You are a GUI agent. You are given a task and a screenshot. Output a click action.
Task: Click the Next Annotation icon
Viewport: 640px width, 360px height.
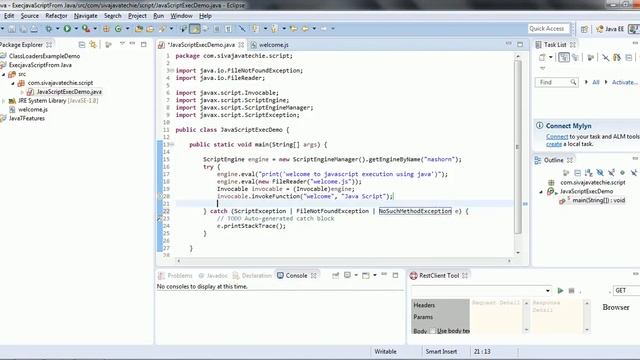(x=255, y=29)
